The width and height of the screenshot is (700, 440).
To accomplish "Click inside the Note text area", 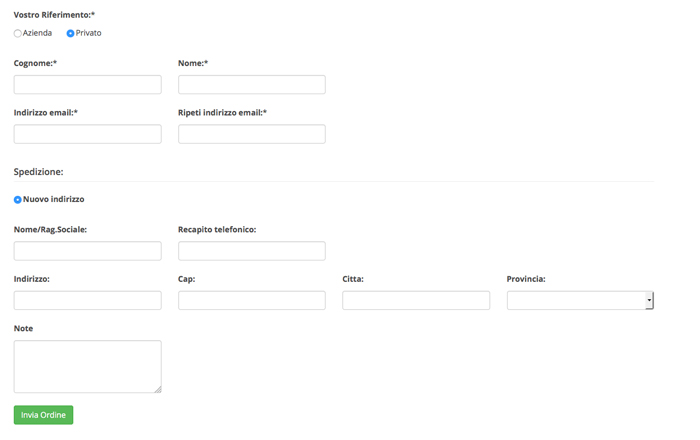I will [x=88, y=367].
